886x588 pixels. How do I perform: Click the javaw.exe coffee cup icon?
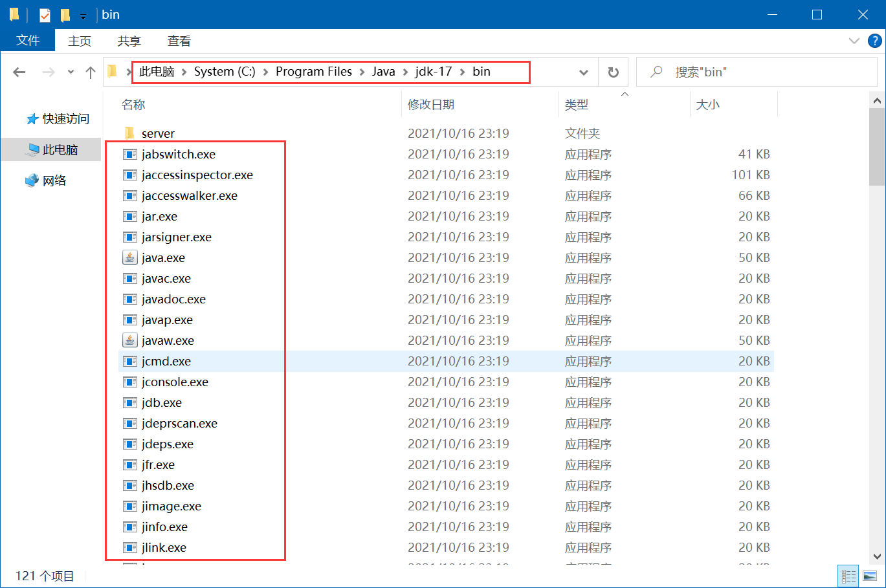coord(130,340)
